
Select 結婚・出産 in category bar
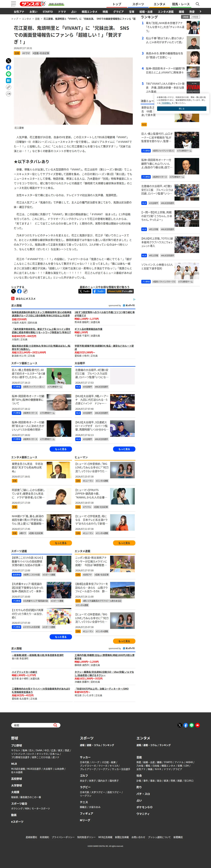[146, 12]
